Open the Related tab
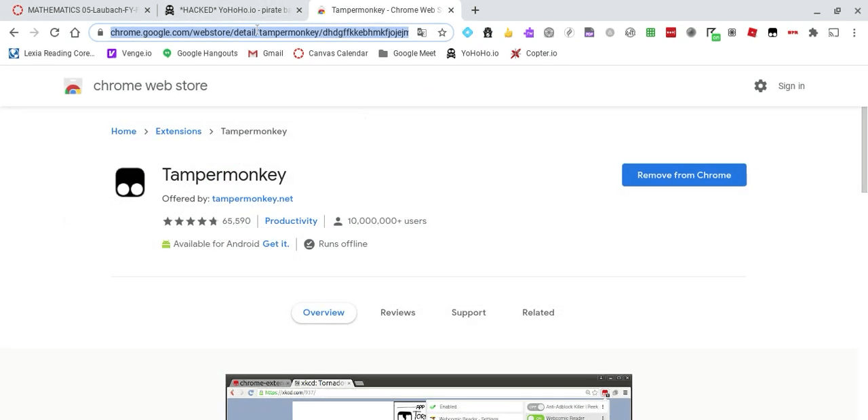Image resolution: width=868 pixels, height=420 pixels. pos(538,313)
